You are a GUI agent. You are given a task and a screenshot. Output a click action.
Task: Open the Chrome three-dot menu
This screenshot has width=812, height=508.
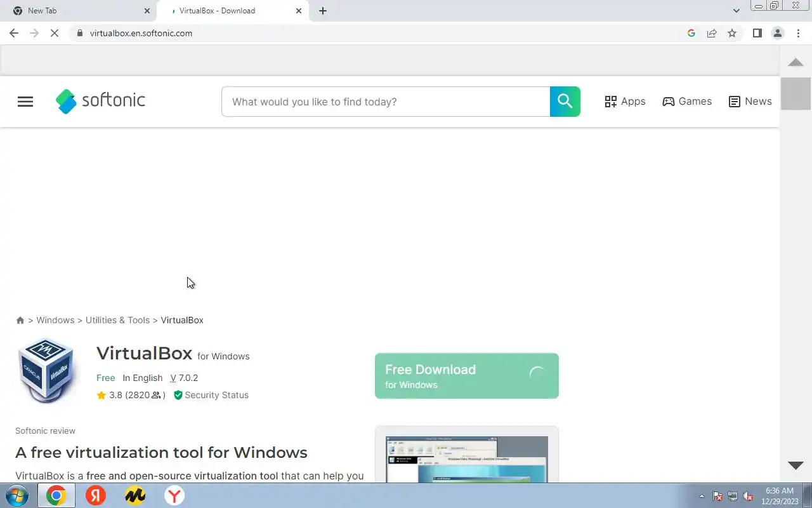tap(798, 33)
